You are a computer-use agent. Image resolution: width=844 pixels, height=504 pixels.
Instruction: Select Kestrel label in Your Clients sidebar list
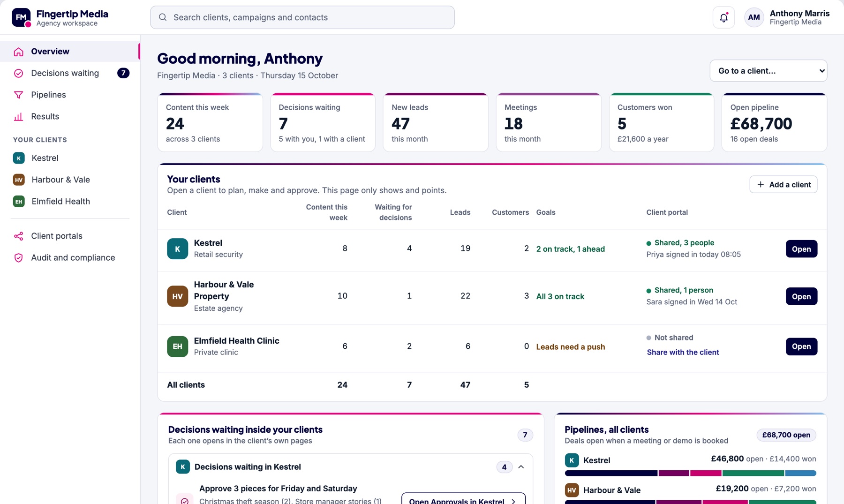click(x=45, y=158)
